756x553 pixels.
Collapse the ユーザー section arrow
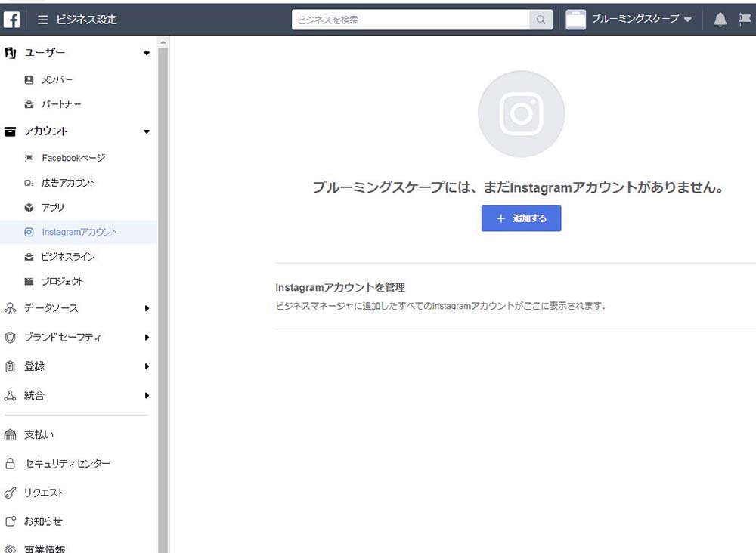(x=147, y=54)
